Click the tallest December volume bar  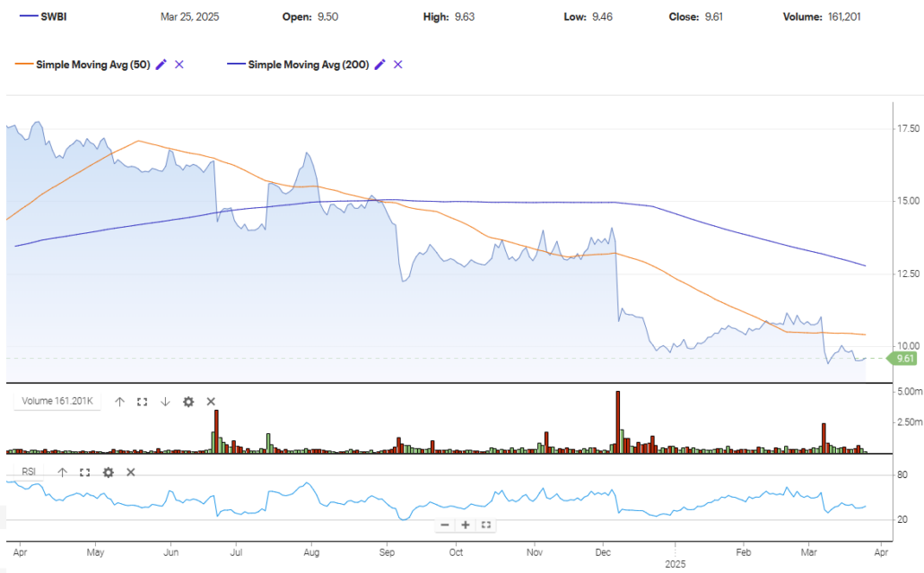617,421
